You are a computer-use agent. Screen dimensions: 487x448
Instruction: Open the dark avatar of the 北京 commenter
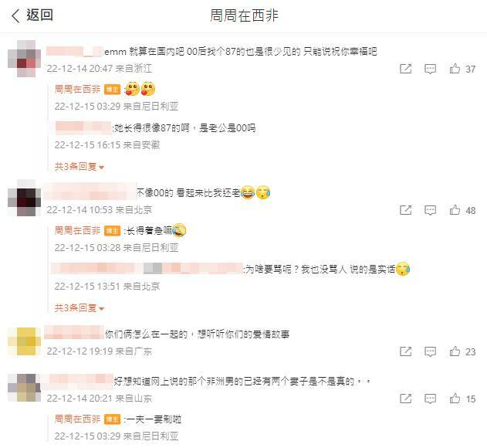[24, 198]
